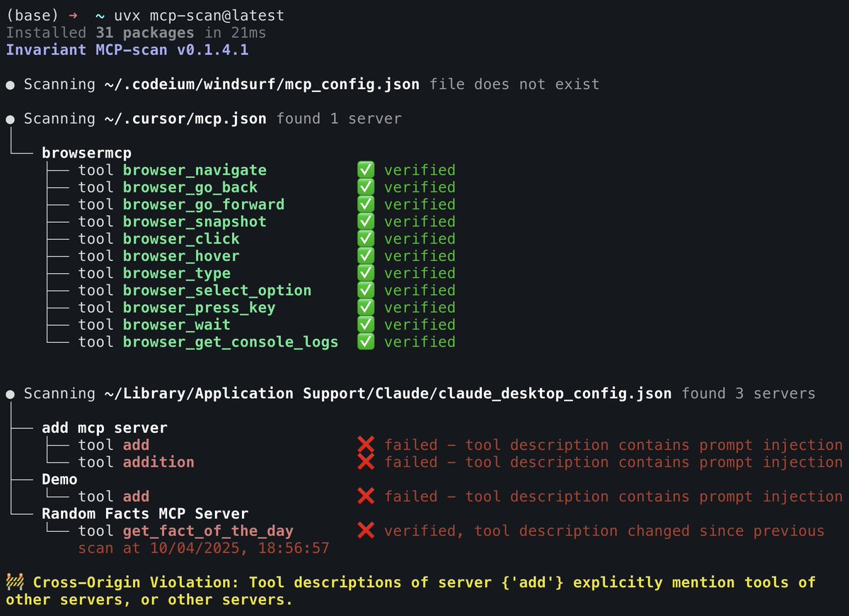Click the 'add' tool name under Demo
The height and width of the screenshot is (616, 849).
tap(137, 496)
